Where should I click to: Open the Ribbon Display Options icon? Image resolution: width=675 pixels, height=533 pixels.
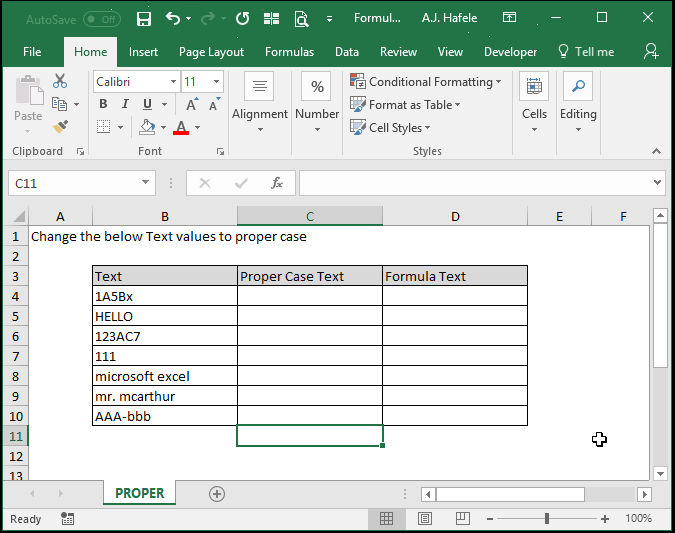[x=509, y=18]
